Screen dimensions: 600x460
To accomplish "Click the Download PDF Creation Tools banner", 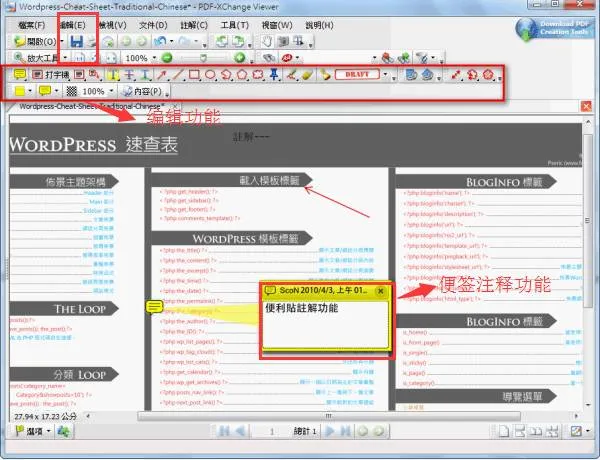I will point(553,28).
